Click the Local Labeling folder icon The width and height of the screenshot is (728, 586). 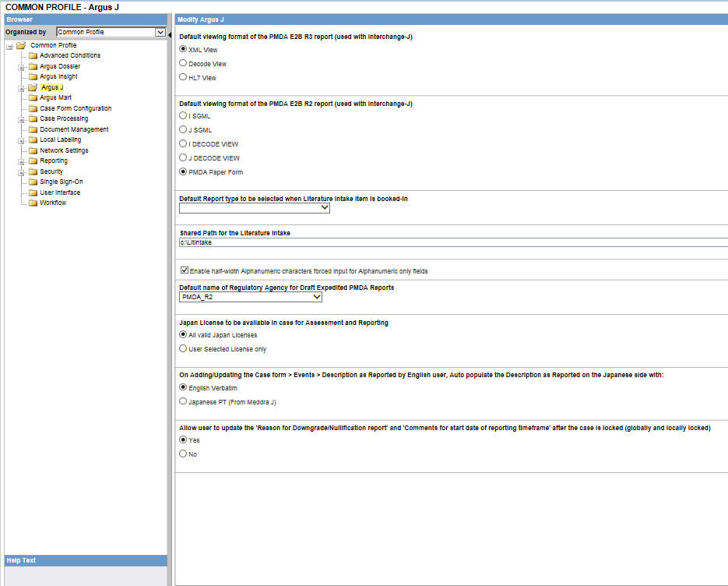(x=33, y=140)
